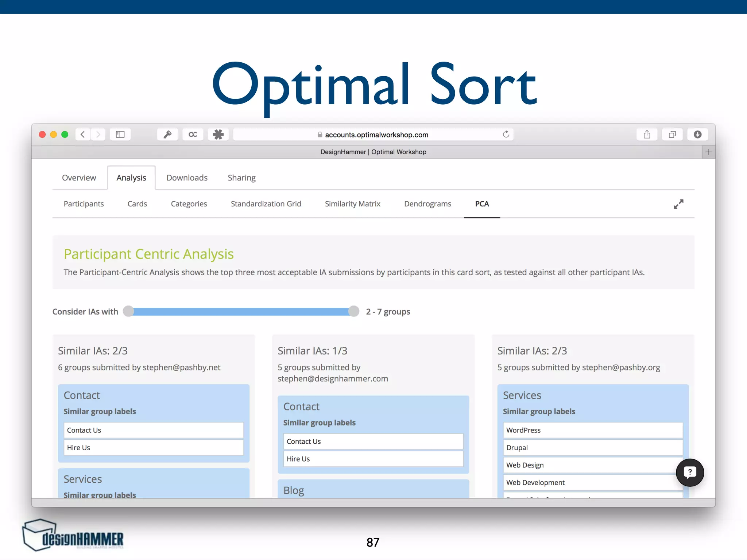747x560 pixels.
Task: Reload the page with the refresh icon
Action: coord(506,134)
